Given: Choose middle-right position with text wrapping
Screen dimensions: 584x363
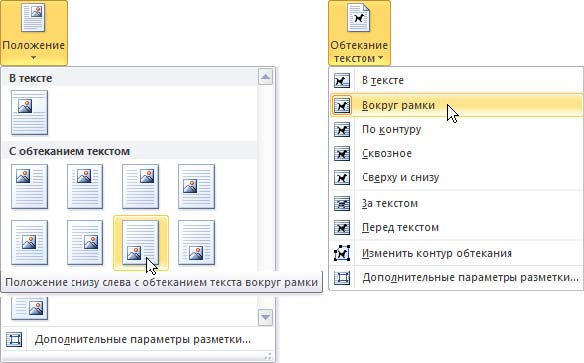Looking at the screenshot, I should click(x=85, y=242).
